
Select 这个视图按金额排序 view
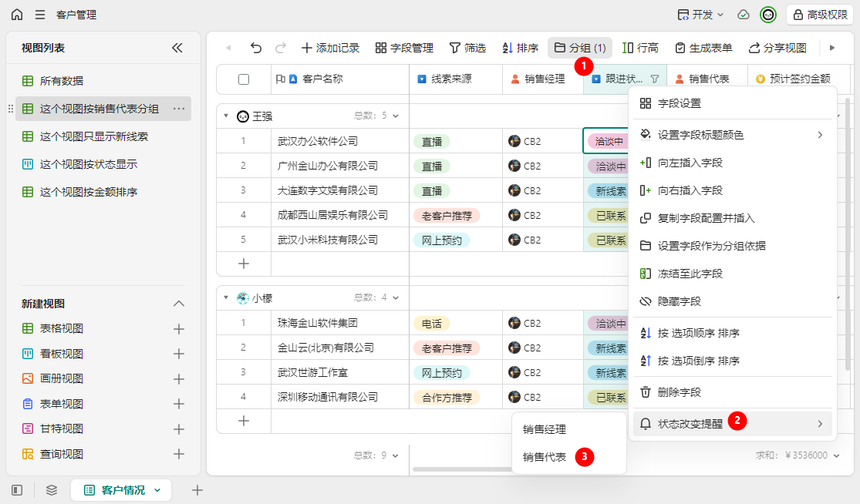103,193
